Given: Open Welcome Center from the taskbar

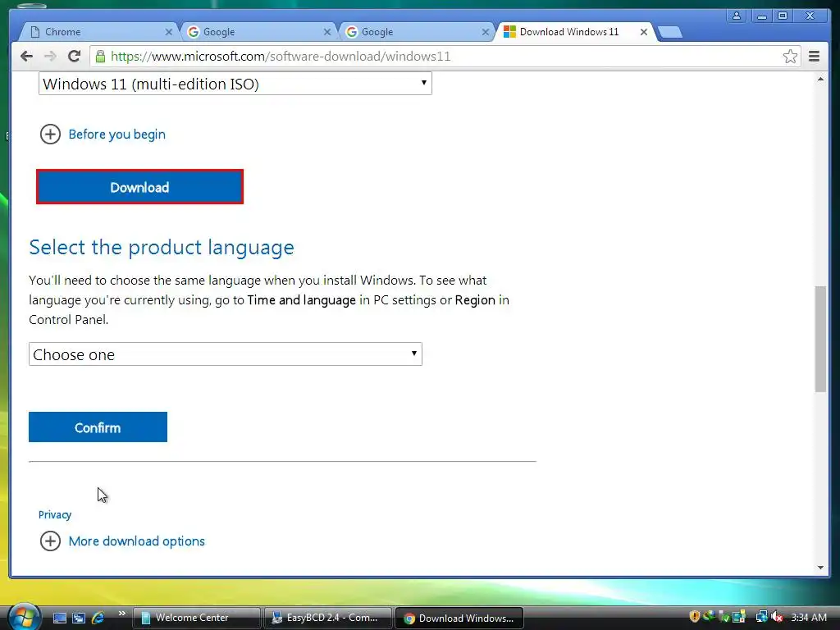Looking at the screenshot, I should coord(197,618).
